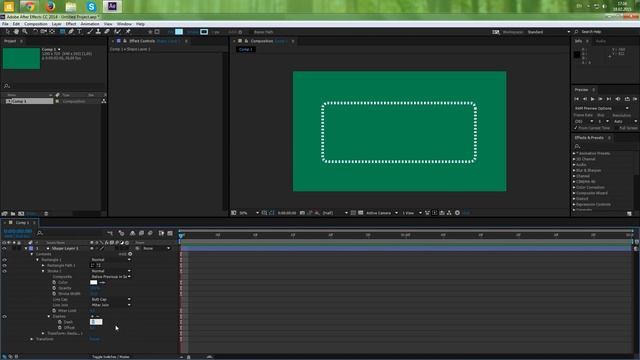This screenshot has width=640, height=360.
Task: Open the Animation menu
Action: 90,24
